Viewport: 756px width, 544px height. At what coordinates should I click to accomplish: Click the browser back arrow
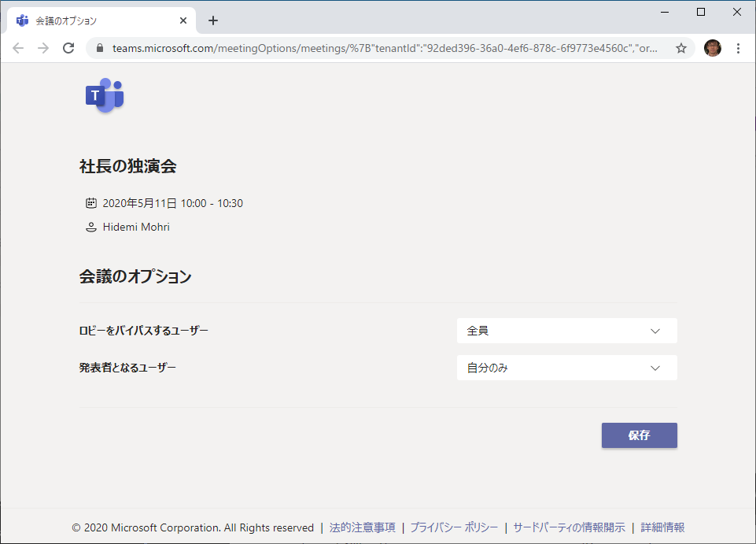tap(18, 48)
